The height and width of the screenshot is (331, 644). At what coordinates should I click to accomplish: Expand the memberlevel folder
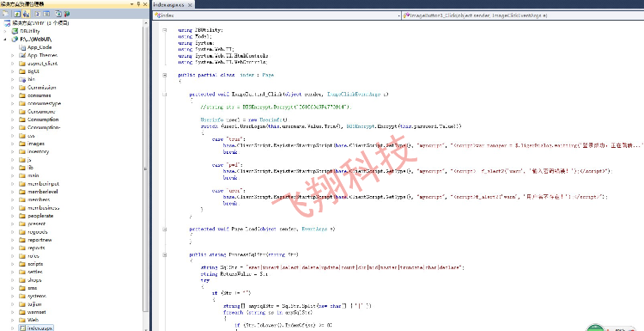pyautogui.click(x=13, y=192)
